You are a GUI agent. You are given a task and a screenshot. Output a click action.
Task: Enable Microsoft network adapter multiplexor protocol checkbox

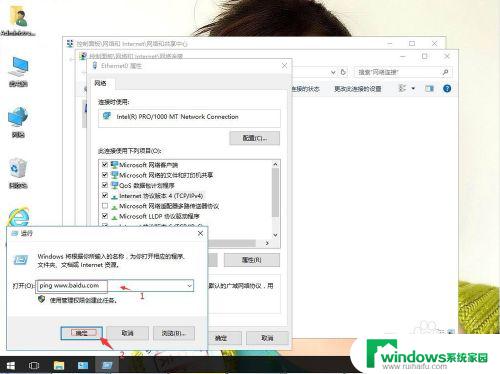[105, 206]
